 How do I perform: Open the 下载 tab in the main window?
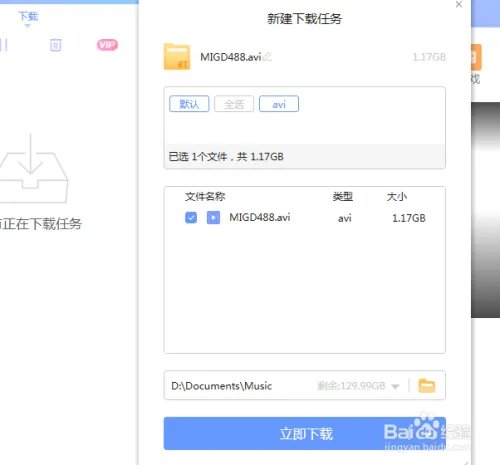(28, 17)
